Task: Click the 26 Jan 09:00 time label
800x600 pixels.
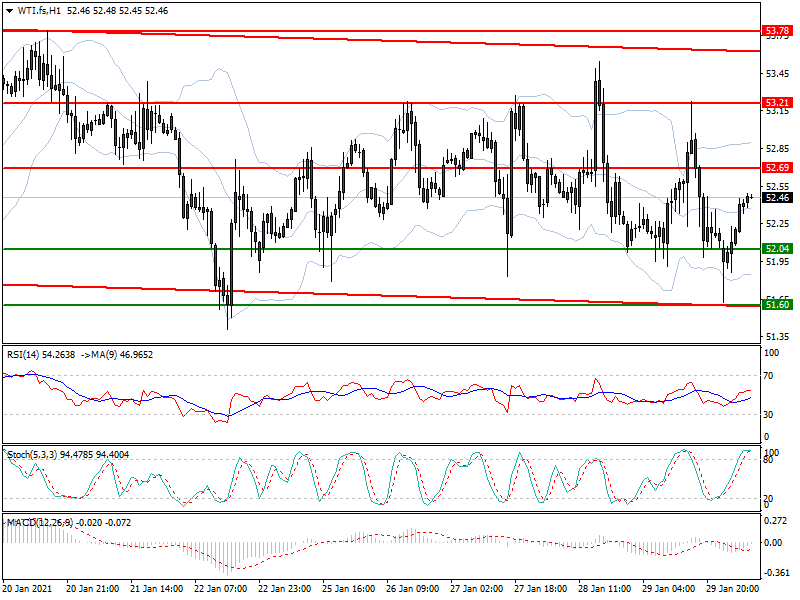Action: [413, 589]
